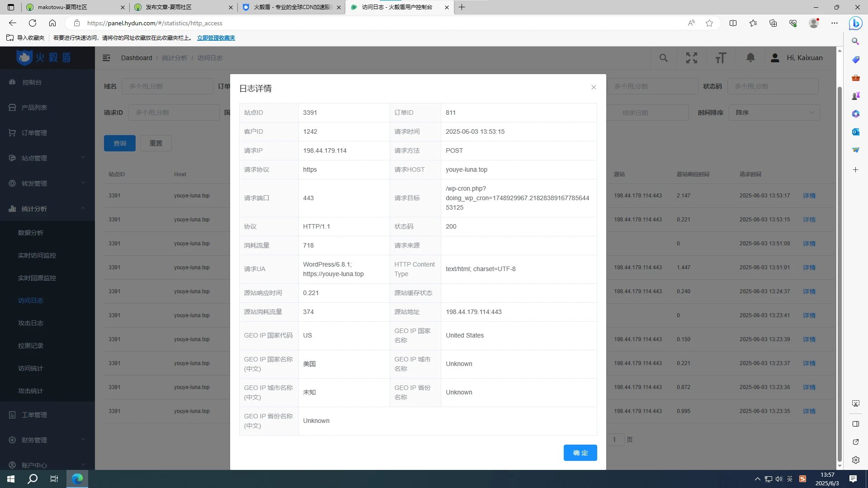Click the 立即管理收藏夹 link

tap(216, 38)
